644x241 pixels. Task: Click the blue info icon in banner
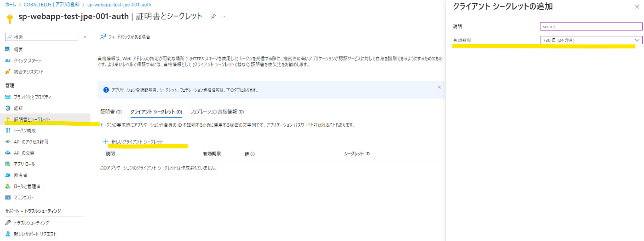pos(106,90)
